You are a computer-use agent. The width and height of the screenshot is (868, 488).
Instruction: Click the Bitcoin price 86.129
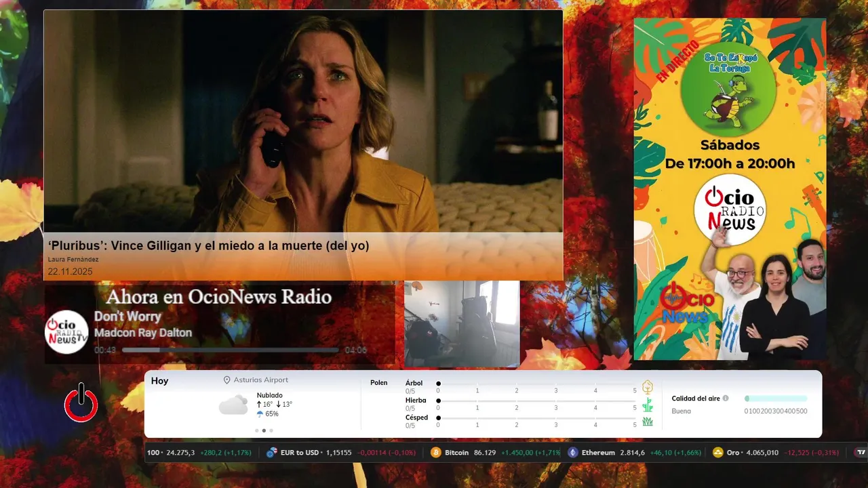pyautogui.click(x=484, y=453)
